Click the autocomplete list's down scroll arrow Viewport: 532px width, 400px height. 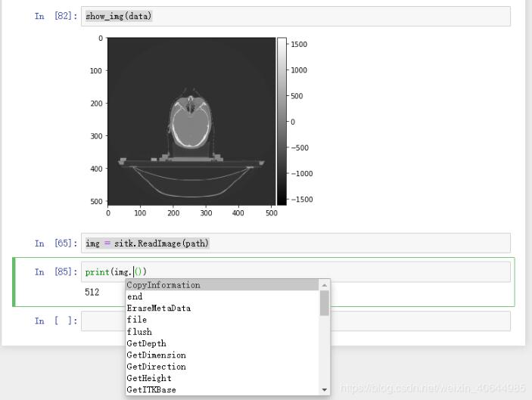click(x=325, y=389)
